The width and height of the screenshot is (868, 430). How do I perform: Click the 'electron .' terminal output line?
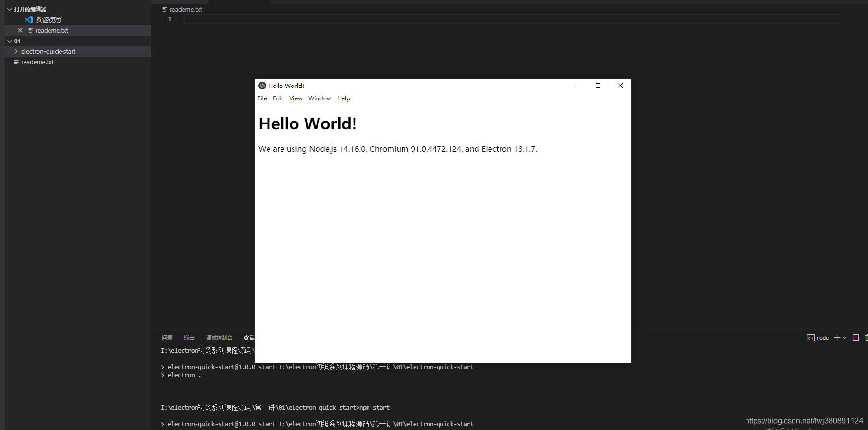click(x=181, y=375)
